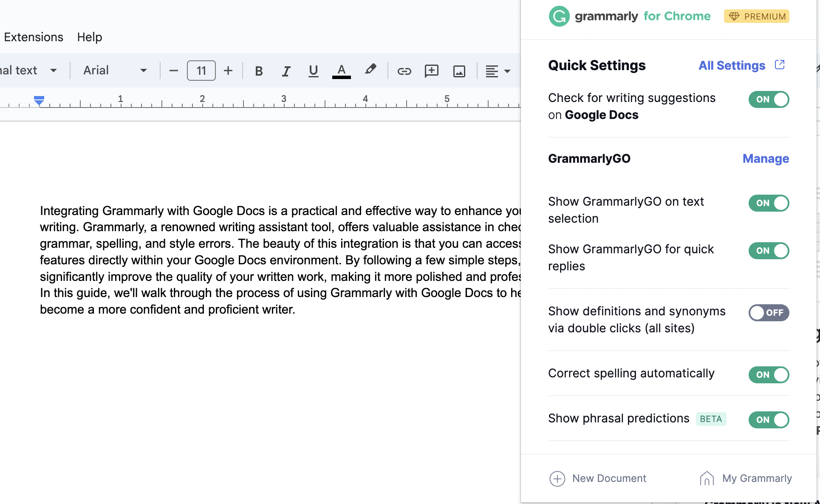Image resolution: width=820 pixels, height=504 pixels.
Task: Toggle Show GrammarlyGO on text selection
Action: click(x=769, y=203)
